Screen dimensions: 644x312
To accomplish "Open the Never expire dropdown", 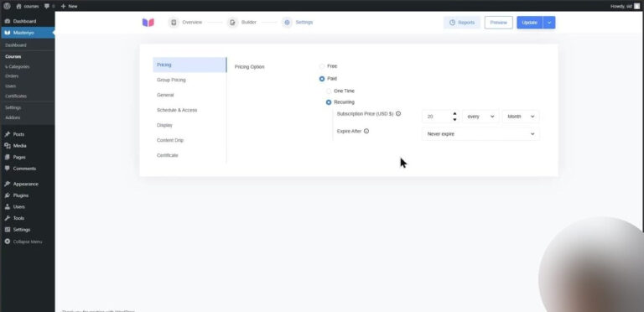I will (480, 134).
